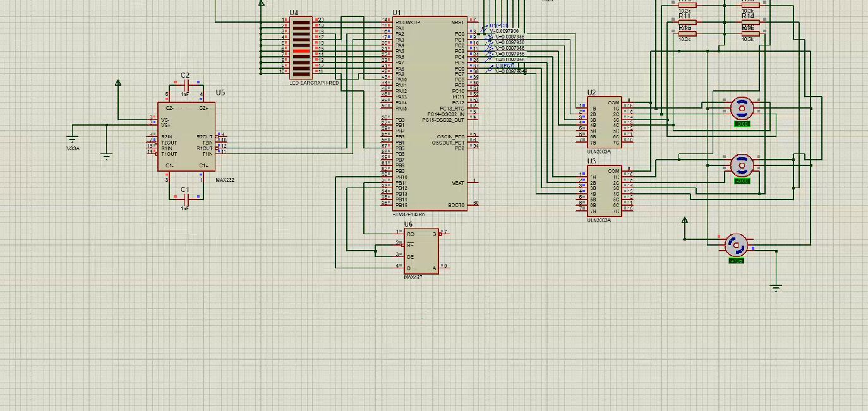Select the bottom motor near the ground
868x411 pixels.
[736, 245]
